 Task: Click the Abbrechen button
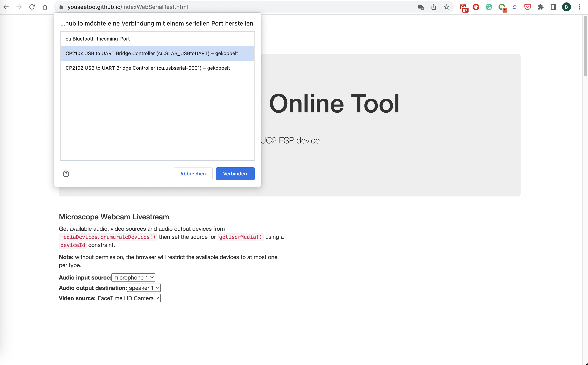(193, 174)
